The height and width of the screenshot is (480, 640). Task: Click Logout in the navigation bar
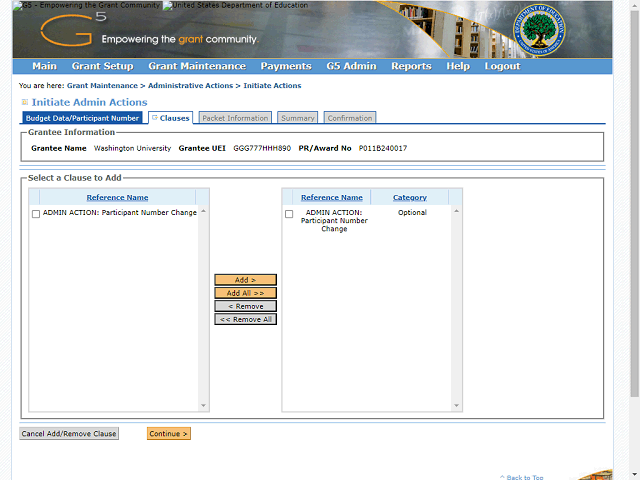click(502, 66)
